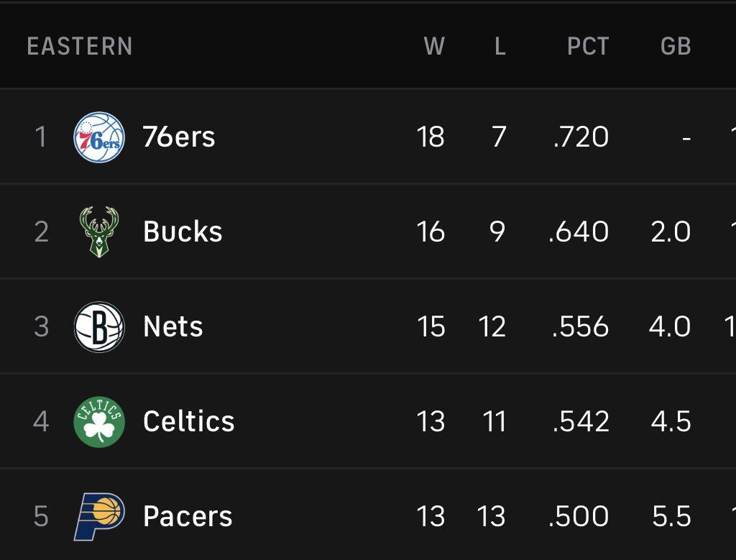Select the Celtics team name
Viewport: 736px width, 560px height.
(x=189, y=421)
